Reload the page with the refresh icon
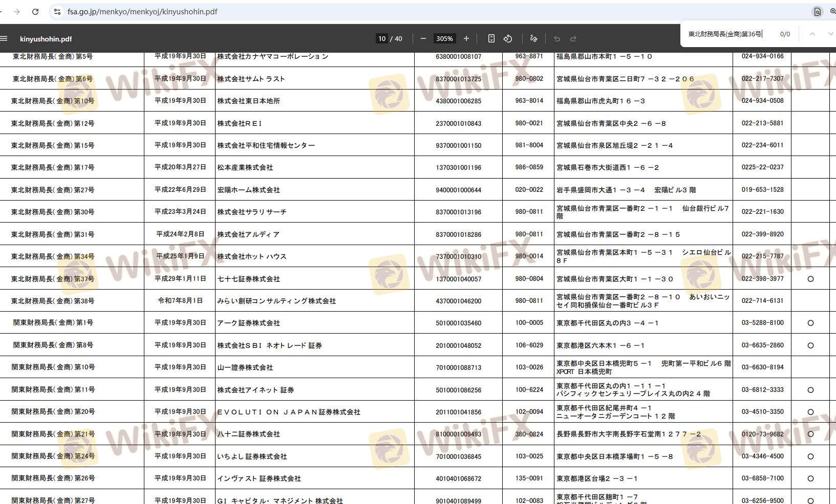836x504 pixels. tap(35, 11)
